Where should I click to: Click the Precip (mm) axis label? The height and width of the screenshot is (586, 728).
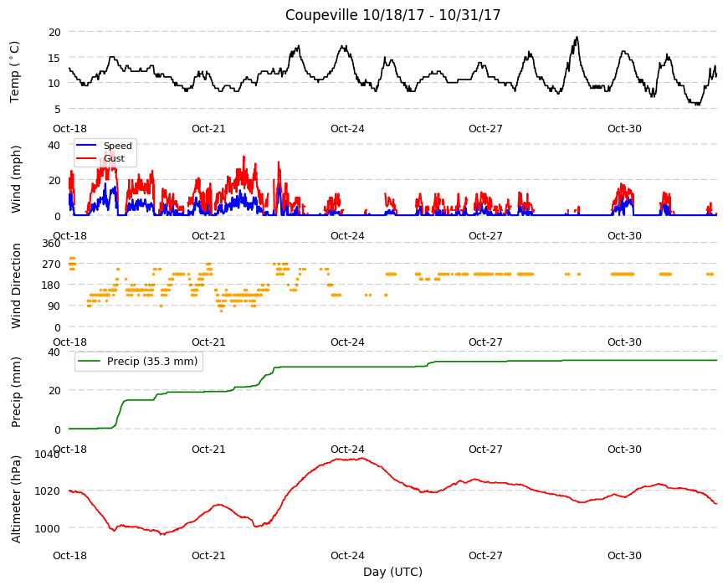16,392
